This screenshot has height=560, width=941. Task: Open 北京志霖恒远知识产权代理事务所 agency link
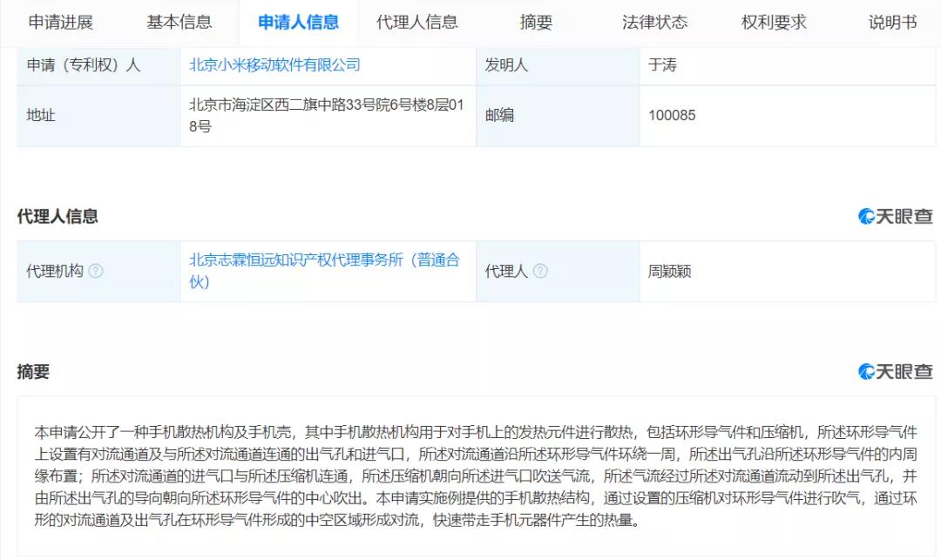click(325, 271)
